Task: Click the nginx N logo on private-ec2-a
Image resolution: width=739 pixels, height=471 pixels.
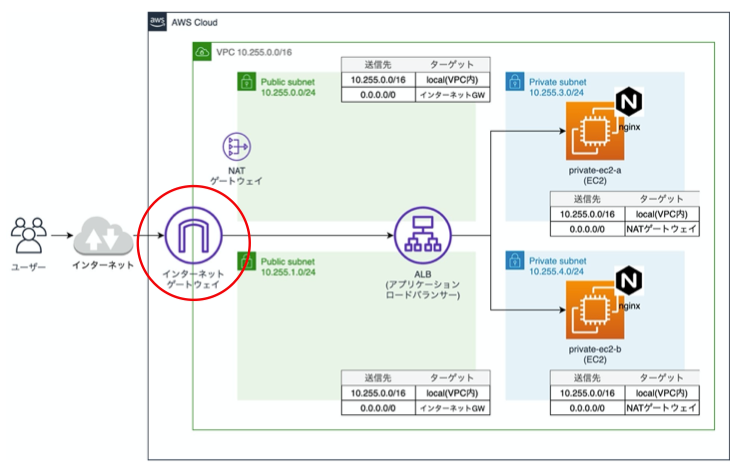Action: pyautogui.click(x=629, y=101)
